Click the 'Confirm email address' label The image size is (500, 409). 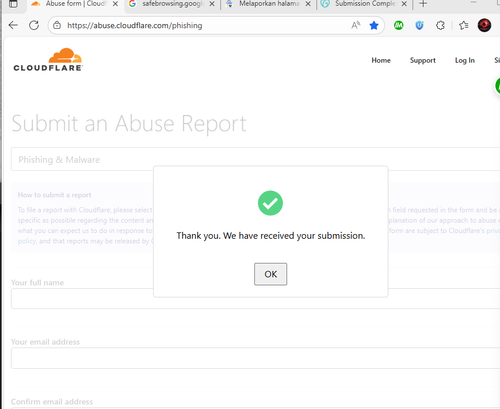(x=52, y=402)
